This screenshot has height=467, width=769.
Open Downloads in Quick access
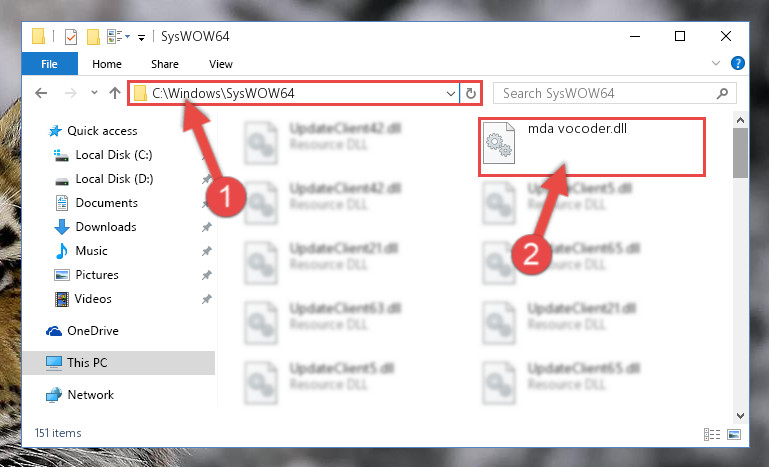[x=105, y=227]
